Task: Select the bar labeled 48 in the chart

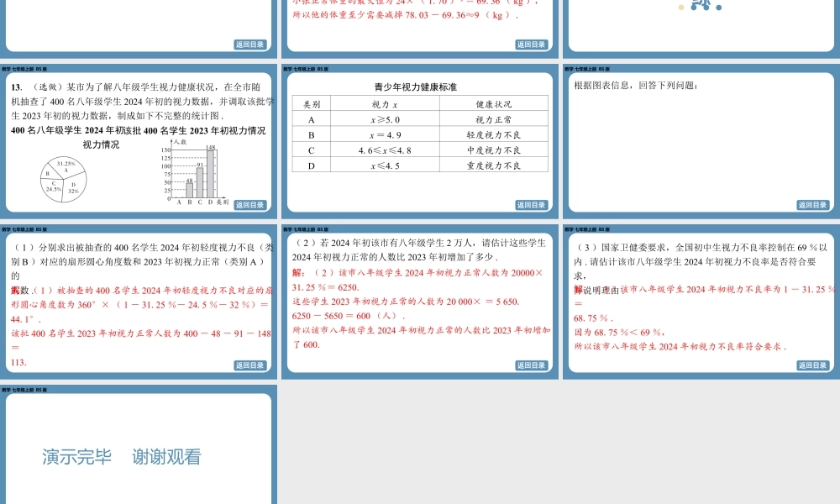Action: coord(189,190)
